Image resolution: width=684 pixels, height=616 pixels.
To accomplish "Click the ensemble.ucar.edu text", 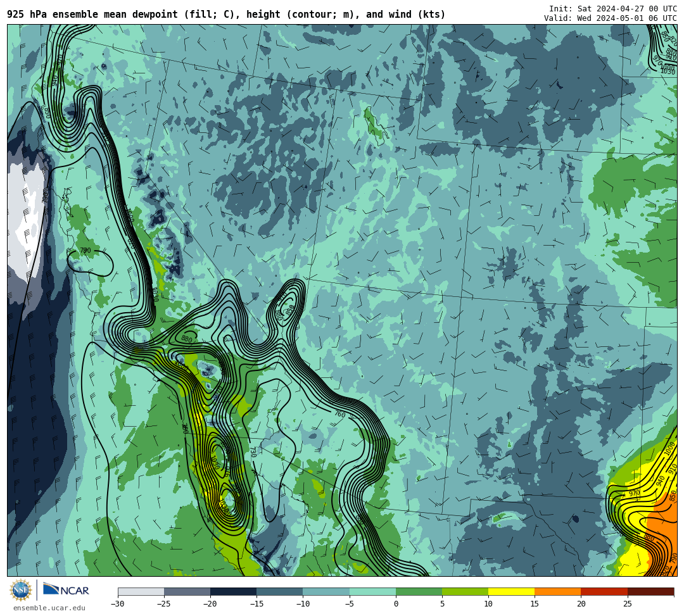I will [x=49, y=608].
